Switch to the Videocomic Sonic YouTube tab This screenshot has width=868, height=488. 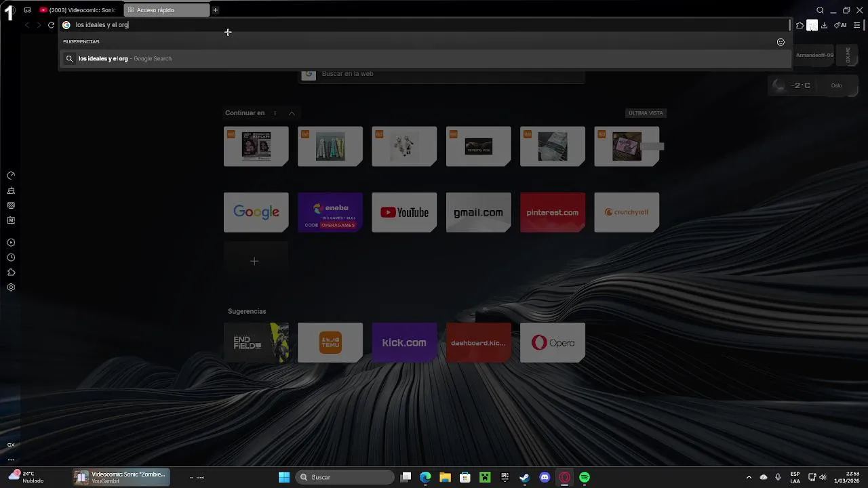tap(77, 10)
